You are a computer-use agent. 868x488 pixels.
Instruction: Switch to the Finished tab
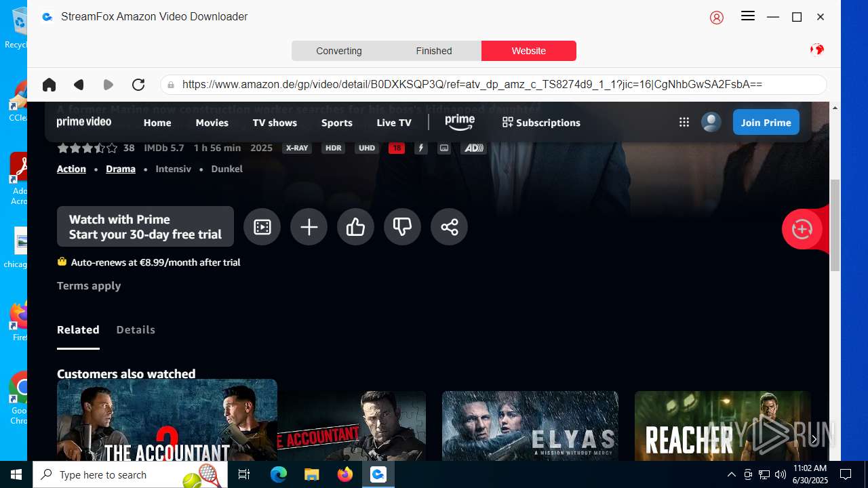point(434,51)
